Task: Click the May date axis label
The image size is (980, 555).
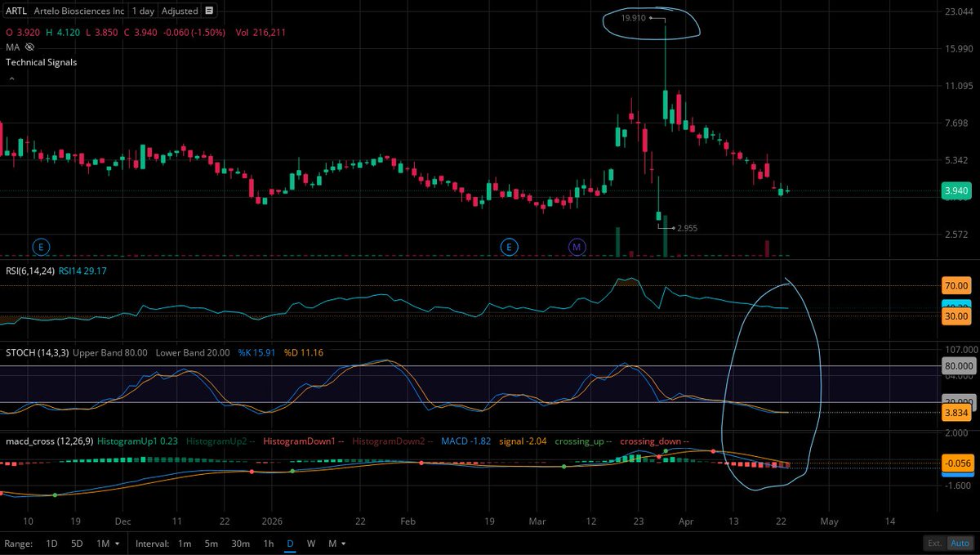Action: (x=829, y=521)
